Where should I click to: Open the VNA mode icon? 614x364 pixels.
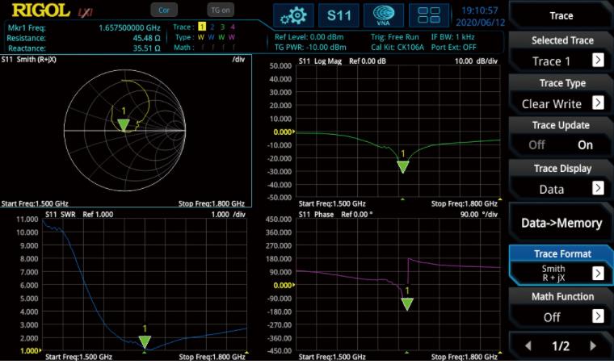384,15
